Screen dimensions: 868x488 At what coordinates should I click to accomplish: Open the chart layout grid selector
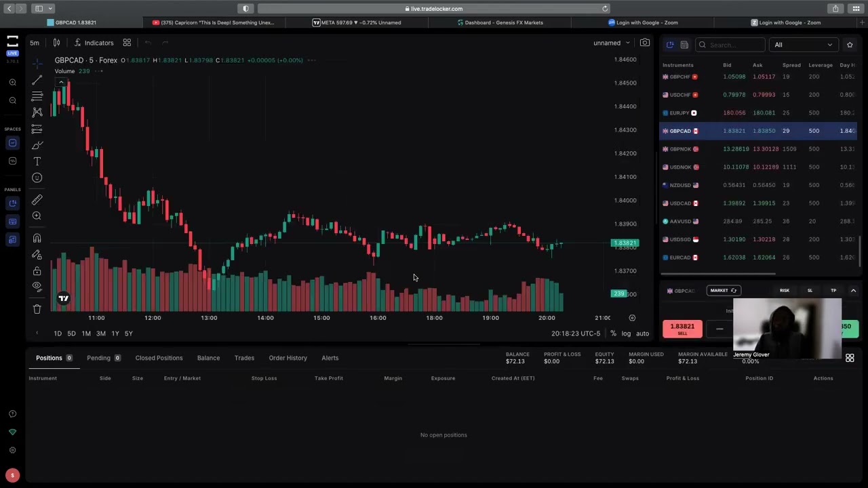(x=127, y=43)
